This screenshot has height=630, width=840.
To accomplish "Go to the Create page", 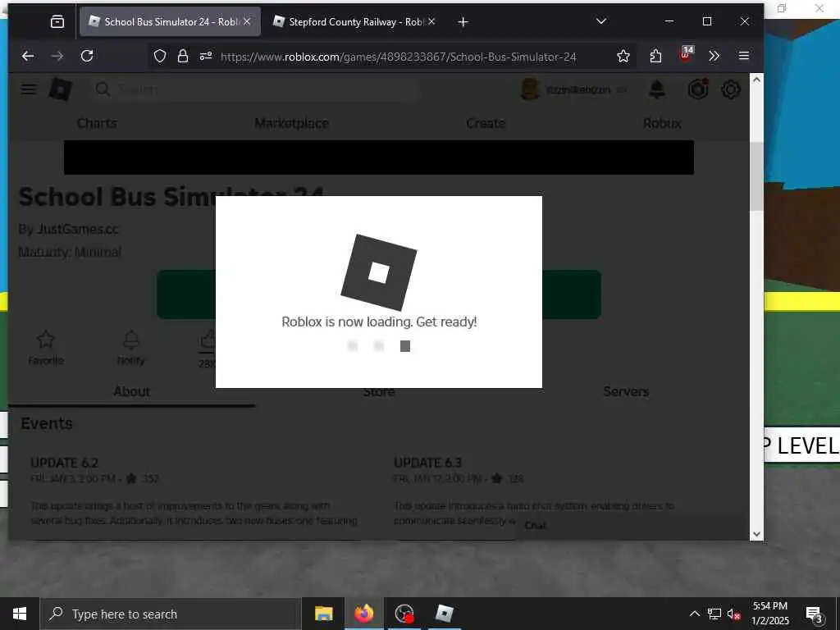I will pos(486,123).
